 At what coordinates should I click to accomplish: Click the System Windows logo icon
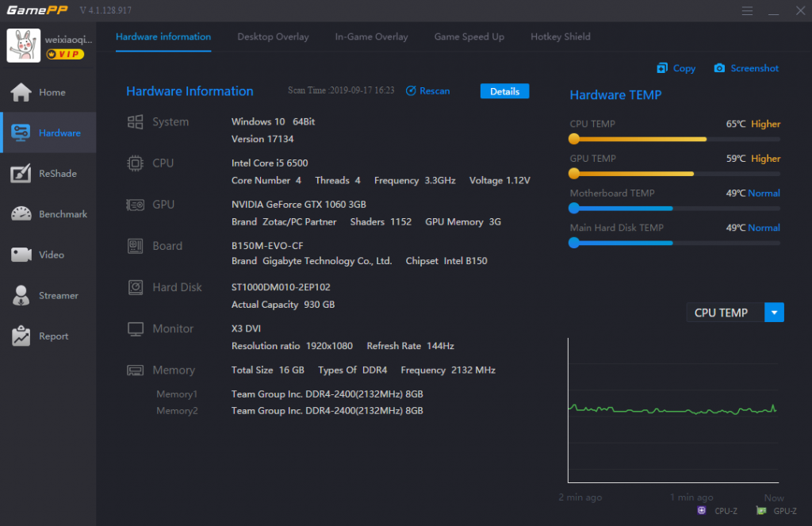tap(135, 122)
